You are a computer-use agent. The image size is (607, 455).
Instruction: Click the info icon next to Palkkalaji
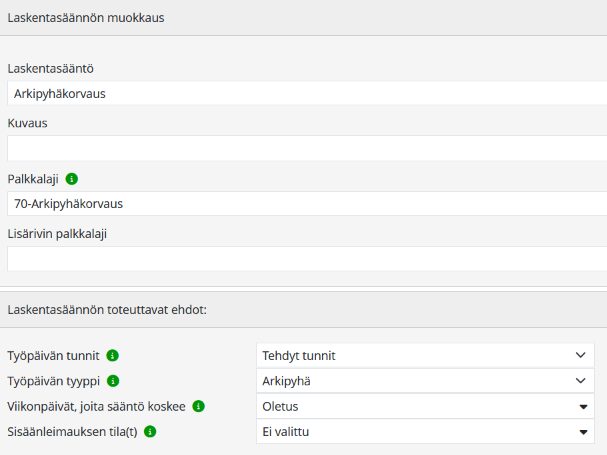tap(71, 179)
